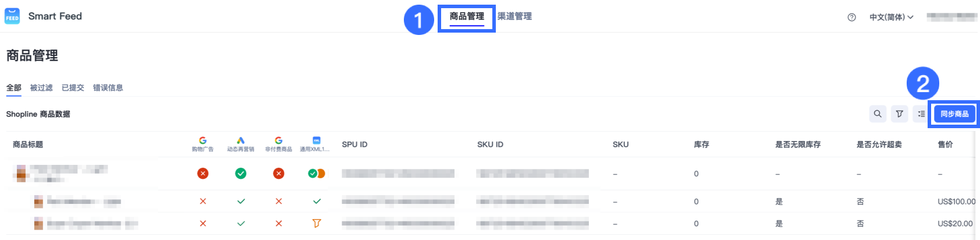The image size is (980, 240).
Task: Click the first product's thumbnail image
Action: 21,173
